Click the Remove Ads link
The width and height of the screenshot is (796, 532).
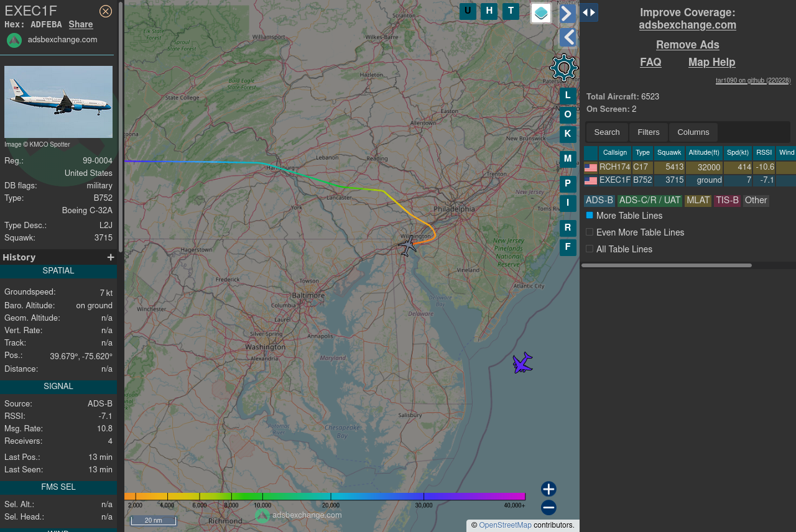pyautogui.click(x=688, y=45)
